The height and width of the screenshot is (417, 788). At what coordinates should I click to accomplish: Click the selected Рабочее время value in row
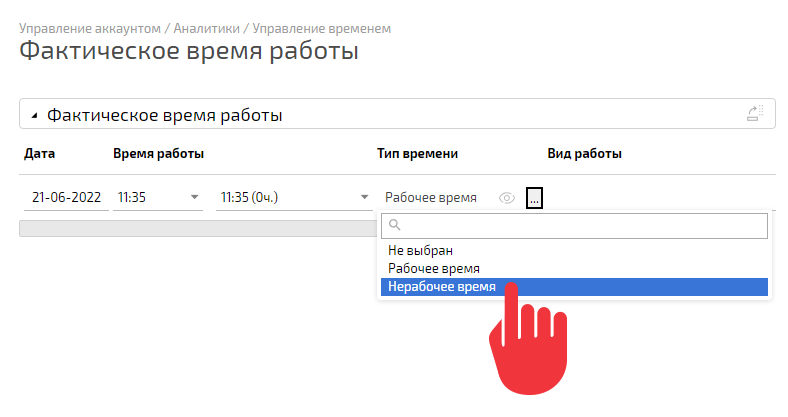431,198
